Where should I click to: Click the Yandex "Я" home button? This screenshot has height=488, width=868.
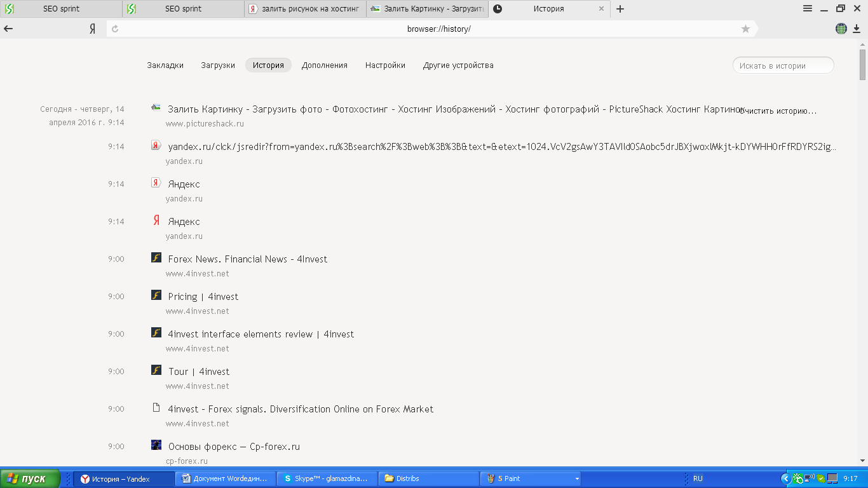(92, 29)
